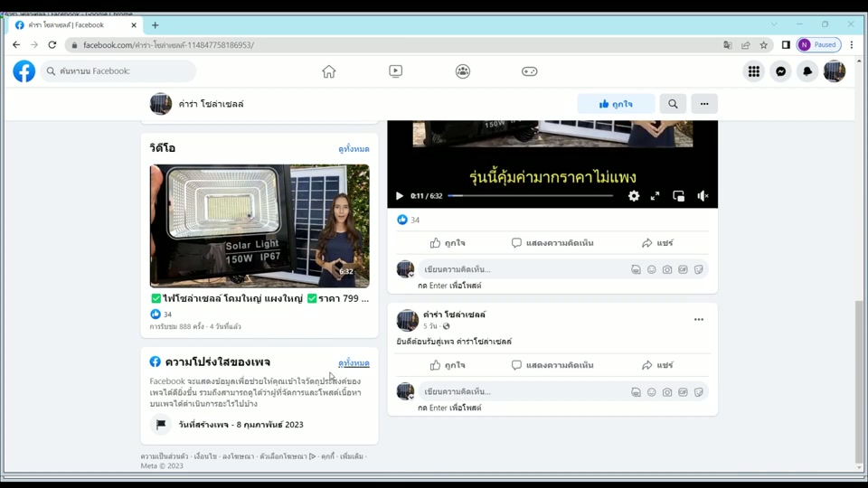The image size is (868, 488).
Task: Comment on the welcome post
Action: tap(552, 365)
